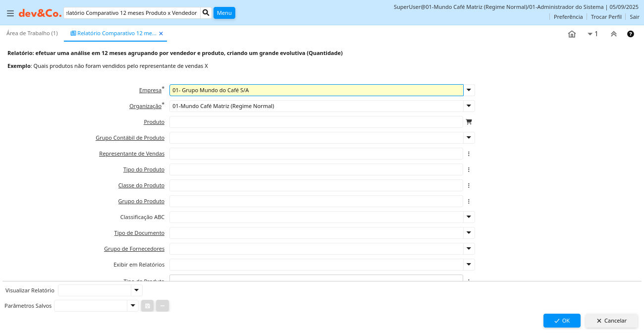This screenshot has width=644, height=334.
Task: Expand the Empresa dropdown
Action: (x=469, y=90)
